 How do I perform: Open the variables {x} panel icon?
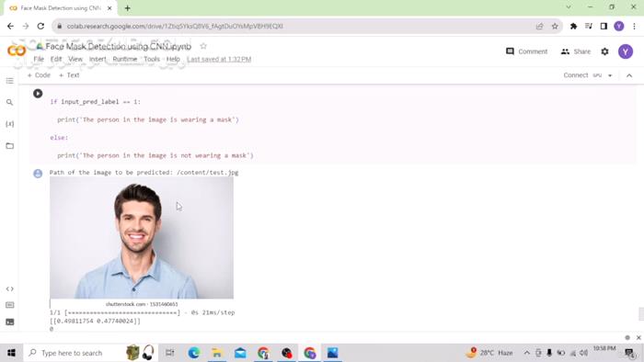click(x=10, y=124)
